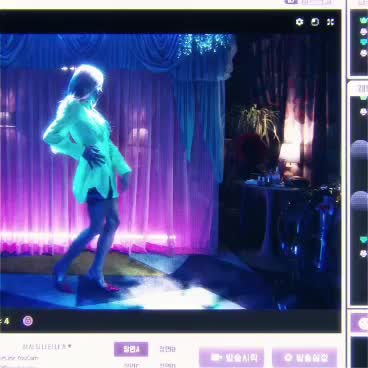Select the lower-left screen option under the purple tab
The image size is (368, 368).
point(131,365)
